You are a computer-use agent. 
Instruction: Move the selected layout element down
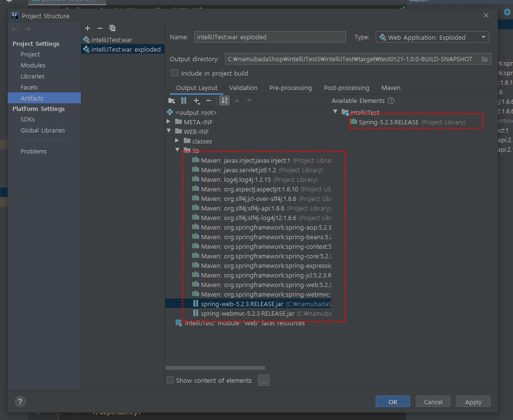pos(249,101)
